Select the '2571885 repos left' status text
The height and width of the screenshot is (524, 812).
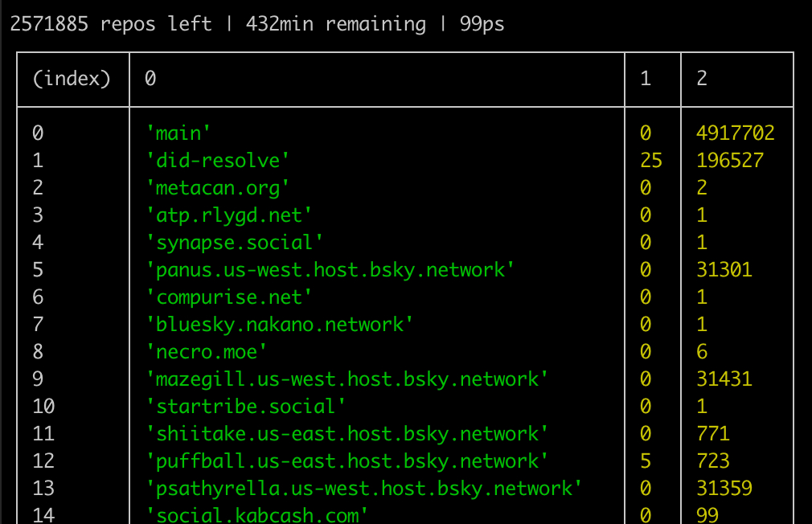coord(110,24)
